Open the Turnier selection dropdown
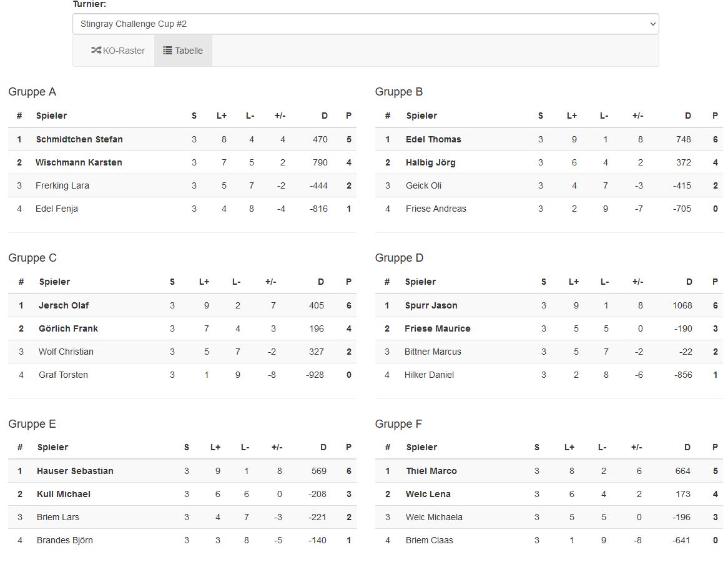The image size is (728, 562). 365,24
